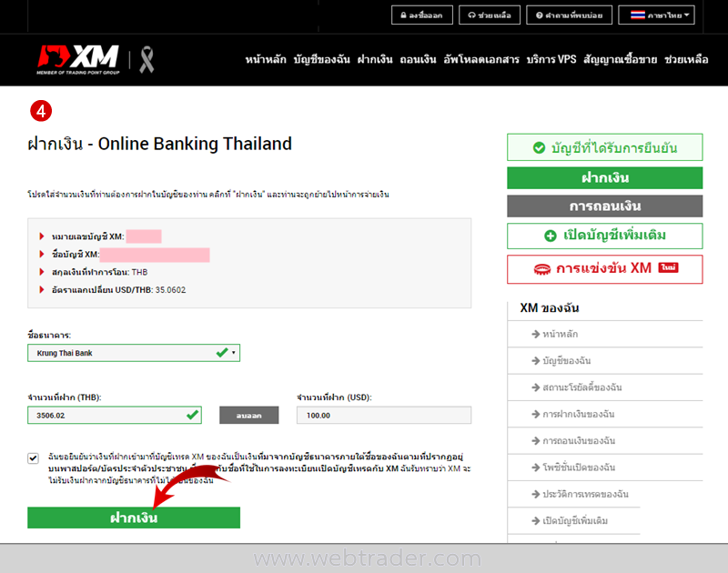This screenshot has height=573, width=728.
Task: Click the green ฝากเงิน button in the right panel
Action: coord(605,178)
